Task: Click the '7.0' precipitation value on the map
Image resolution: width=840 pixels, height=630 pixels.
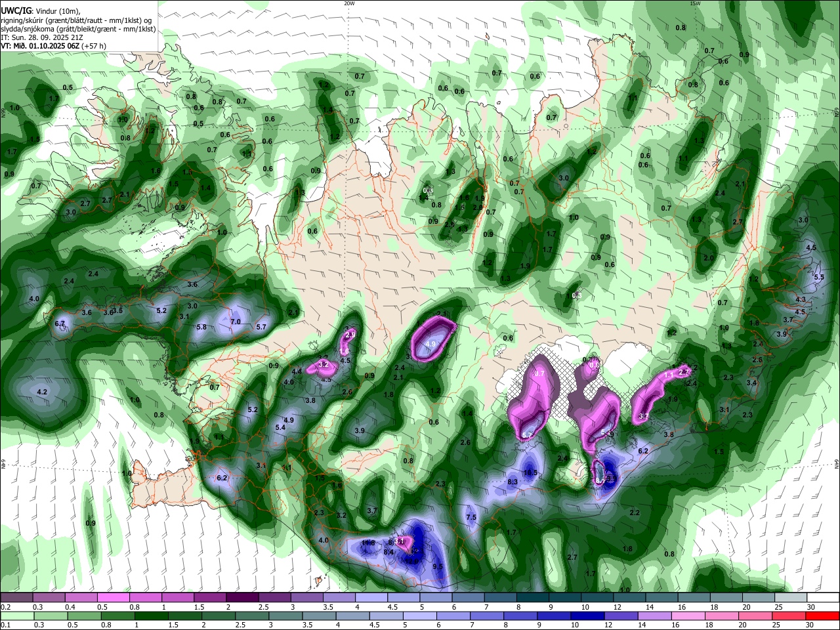Action: point(236,322)
